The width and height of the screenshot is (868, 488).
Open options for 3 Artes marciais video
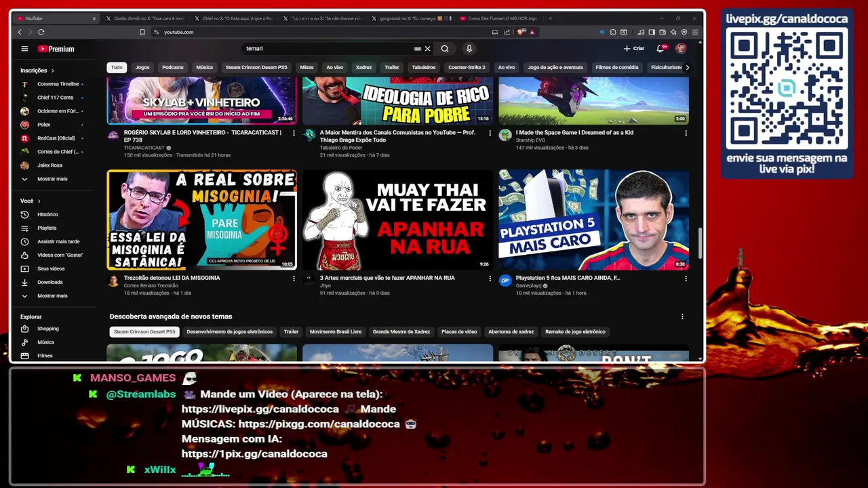(x=490, y=278)
